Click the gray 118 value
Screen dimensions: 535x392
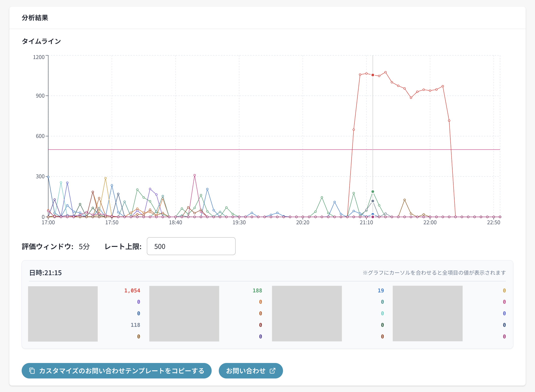point(135,325)
